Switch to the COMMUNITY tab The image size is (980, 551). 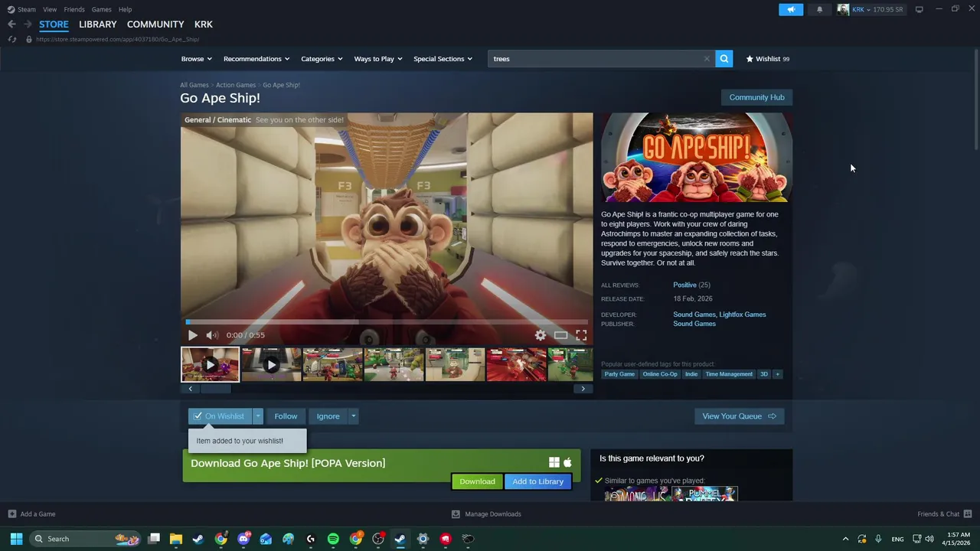tap(155, 24)
